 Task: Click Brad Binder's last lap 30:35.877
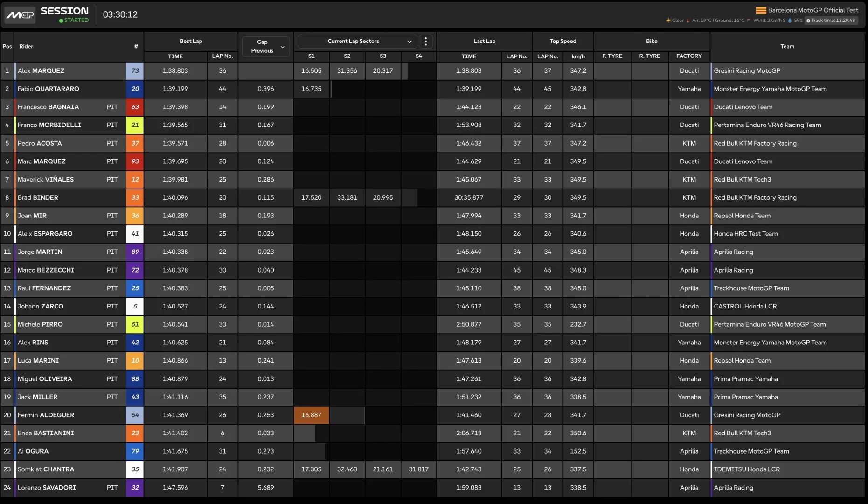469,197
